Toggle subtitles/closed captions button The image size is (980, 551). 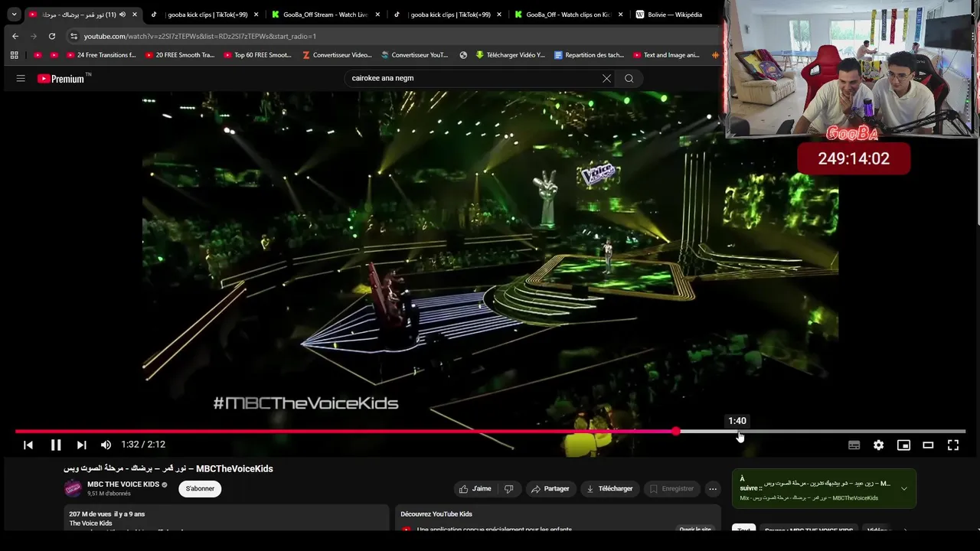854,445
